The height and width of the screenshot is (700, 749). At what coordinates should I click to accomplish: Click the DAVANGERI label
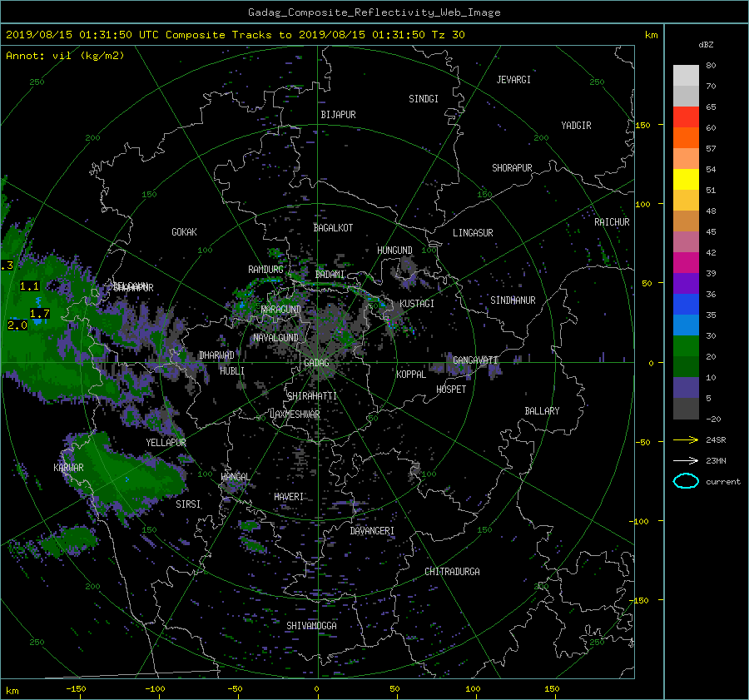pos(372,531)
